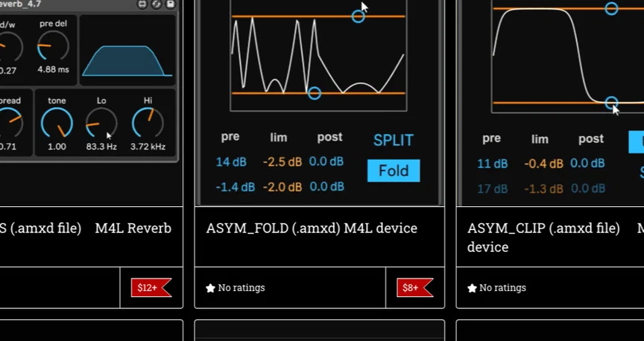Grab the upper limit circle handle in ASYM_CLIP
The height and width of the screenshot is (341, 644).
coord(611,9)
